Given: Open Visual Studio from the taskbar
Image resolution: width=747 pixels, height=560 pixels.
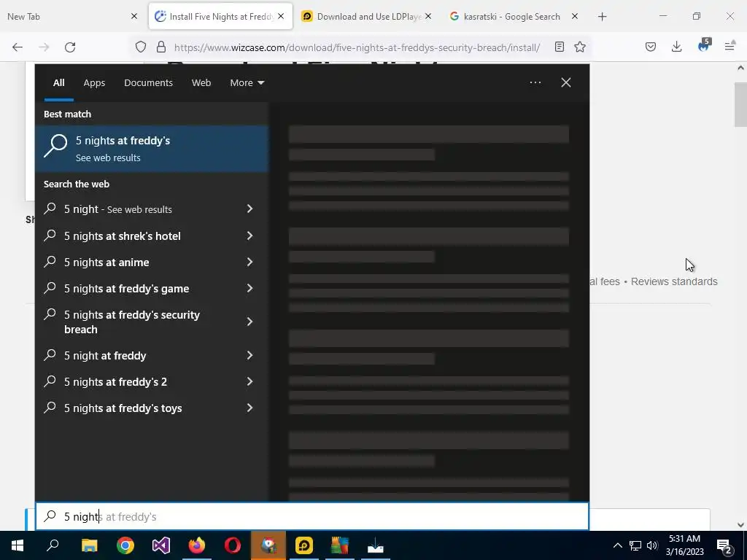Looking at the screenshot, I should pyautogui.click(x=161, y=545).
